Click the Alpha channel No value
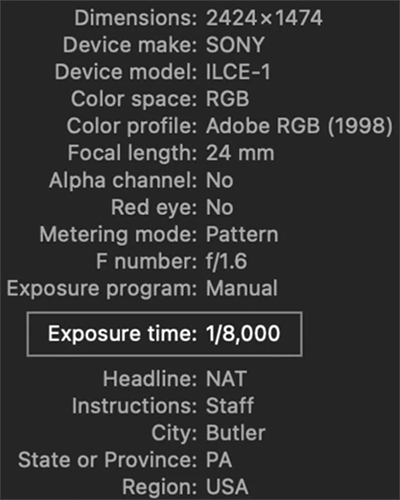The image size is (400, 500). [219, 180]
